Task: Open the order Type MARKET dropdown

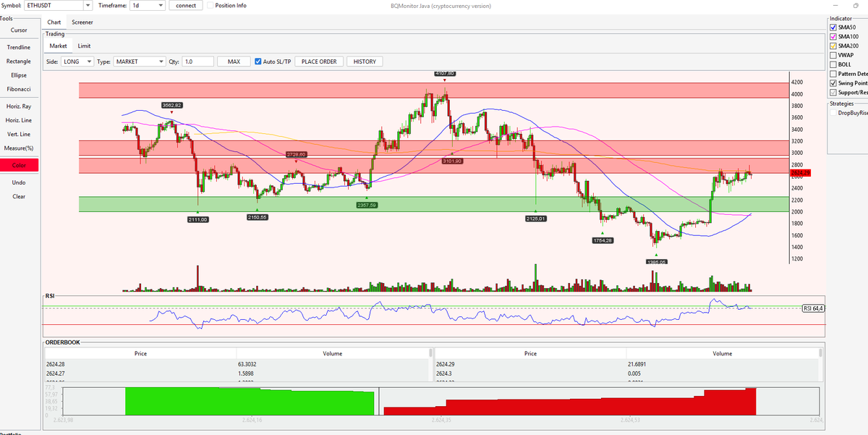Action: 140,62
